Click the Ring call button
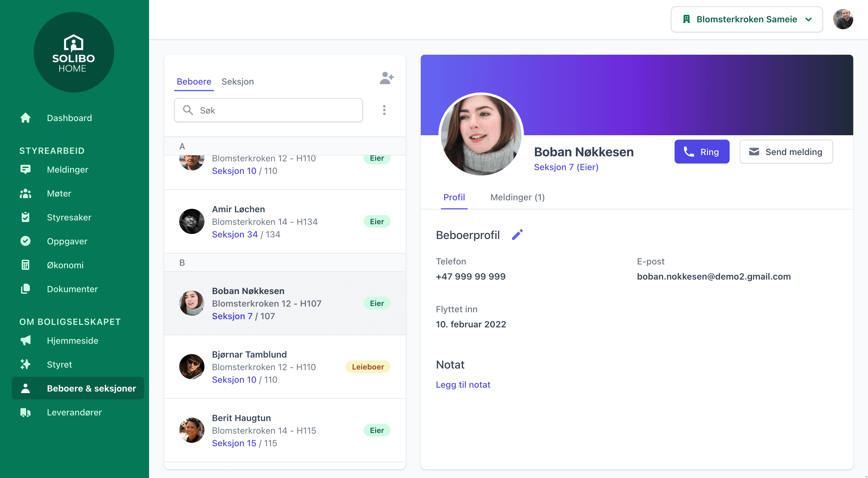The image size is (868, 478). tap(702, 152)
